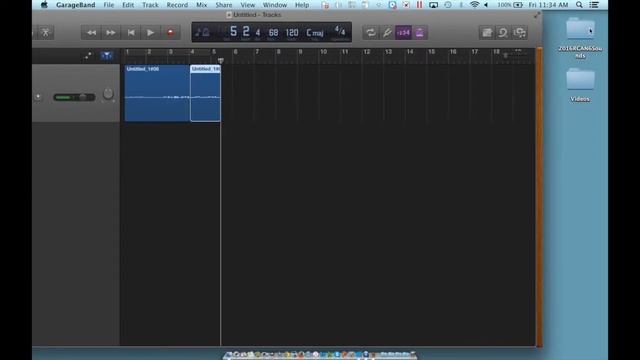Open the AirPlay display menu bar icon
640x360 pixels.
point(433,5)
